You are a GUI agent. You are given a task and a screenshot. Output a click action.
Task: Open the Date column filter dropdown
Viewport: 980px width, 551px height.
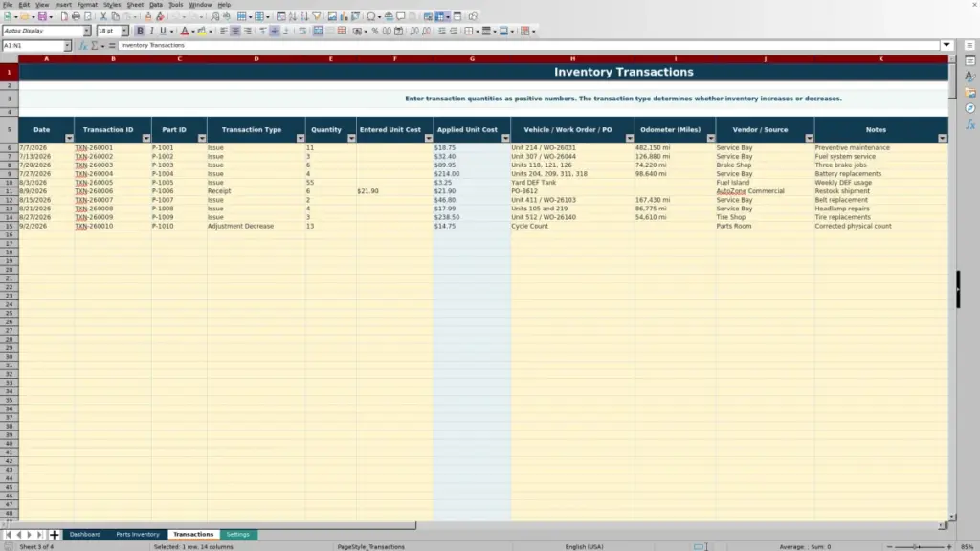tap(69, 138)
